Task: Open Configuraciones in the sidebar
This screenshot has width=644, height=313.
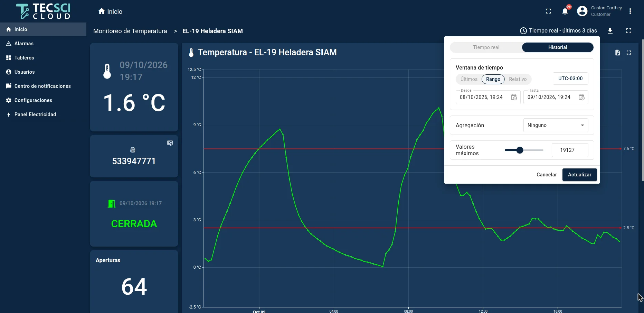Action: click(x=43, y=100)
